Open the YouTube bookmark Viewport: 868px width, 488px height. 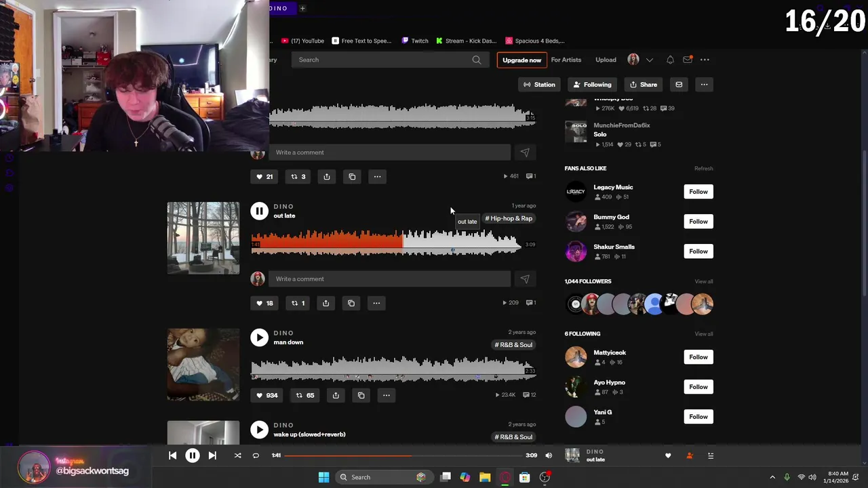click(303, 41)
